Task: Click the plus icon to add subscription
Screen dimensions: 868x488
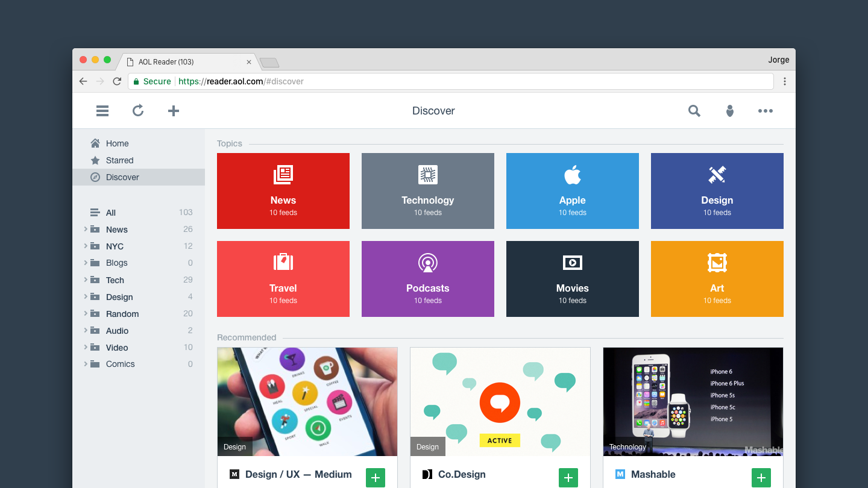Action: 174,111
